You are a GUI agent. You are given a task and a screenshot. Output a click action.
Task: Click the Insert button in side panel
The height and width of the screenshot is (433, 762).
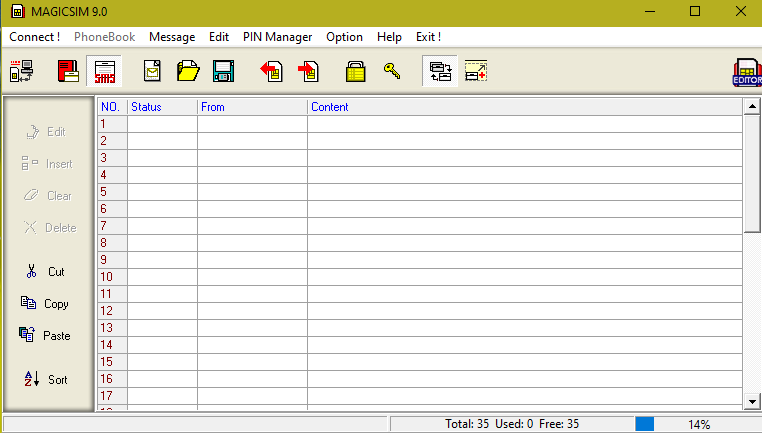tap(46, 164)
